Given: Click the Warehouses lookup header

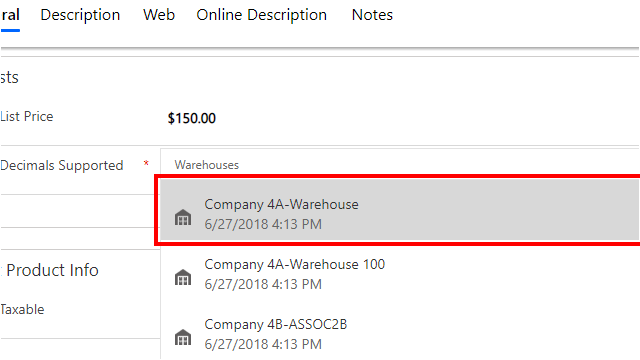Looking at the screenshot, I should (x=207, y=165).
